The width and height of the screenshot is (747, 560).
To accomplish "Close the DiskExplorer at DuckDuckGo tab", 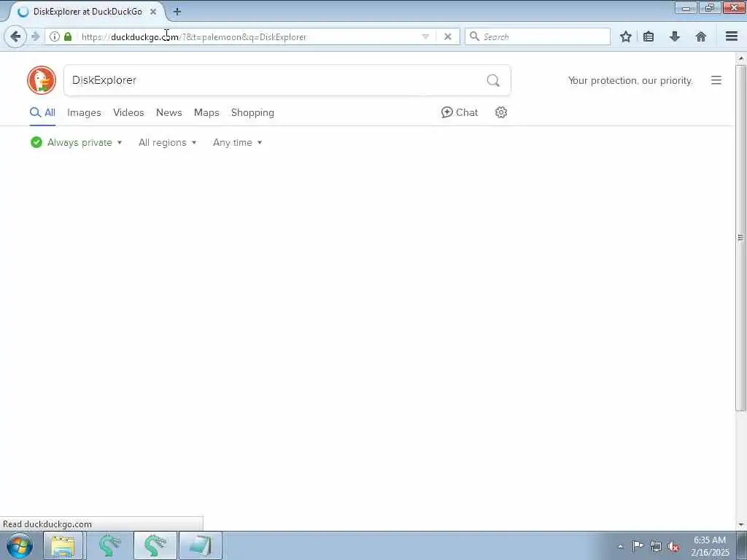I will tap(153, 12).
